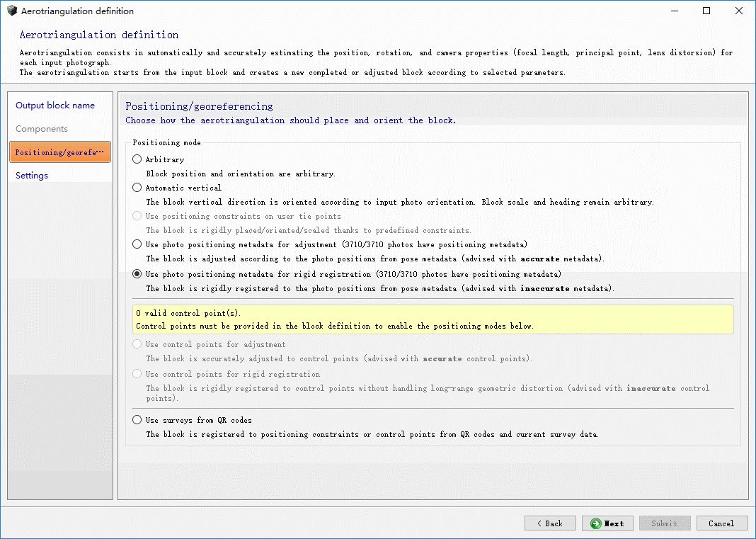The height and width of the screenshot is (539, 756).
Task: Minimize the Aerotriangulation definition window
Action: click(673, 11)
